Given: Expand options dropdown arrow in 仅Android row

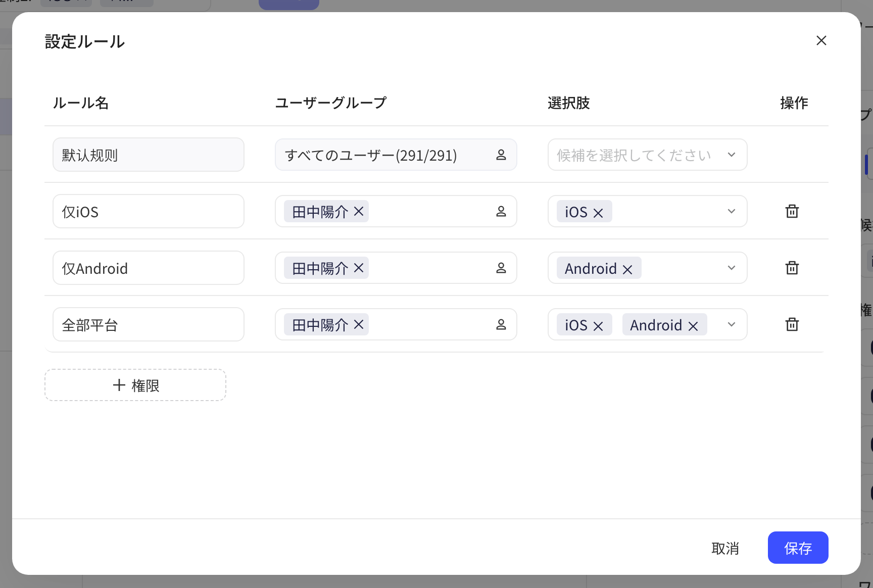Looking at the screenshot, I should 732,268.
